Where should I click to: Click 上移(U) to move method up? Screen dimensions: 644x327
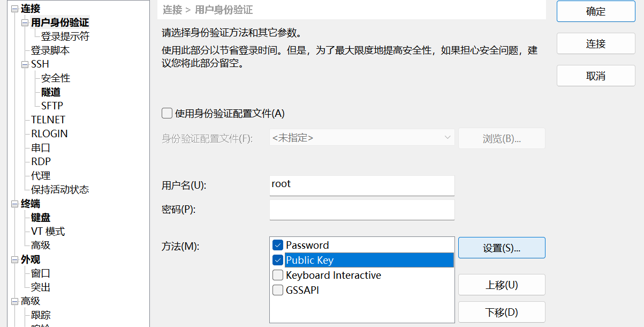click(x=502, y=285)
